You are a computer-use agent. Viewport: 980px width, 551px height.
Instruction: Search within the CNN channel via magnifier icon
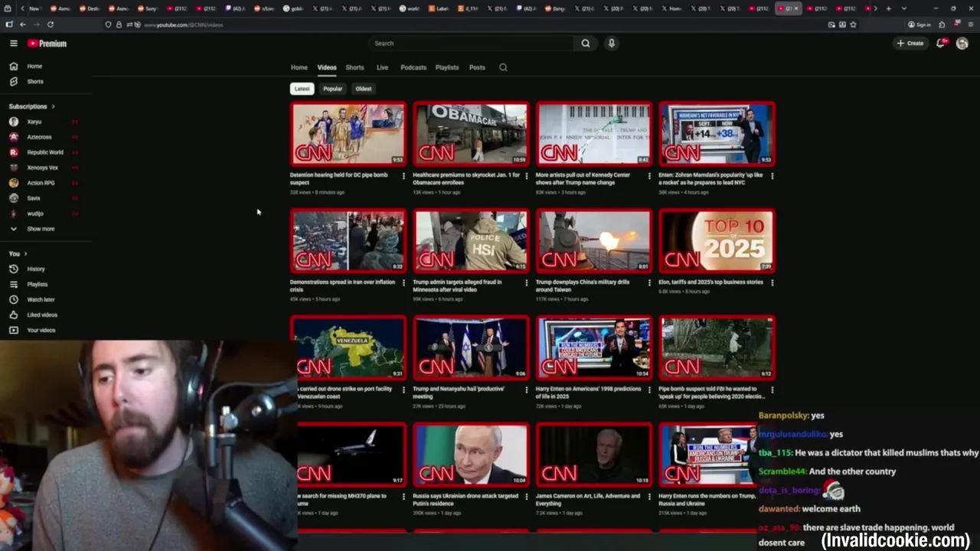[503, 67]
